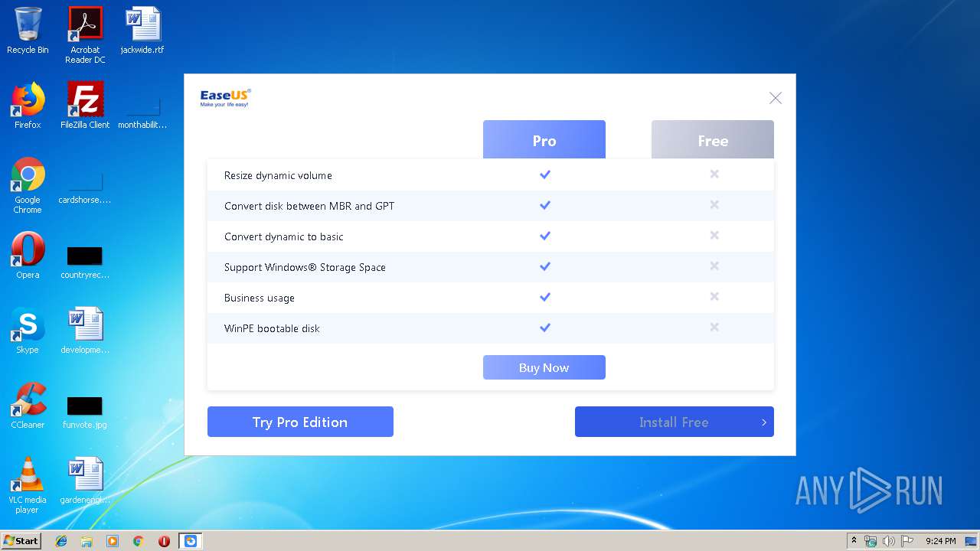
Task: Click the EaseUS logo in installer
Action: click(x=225, y=98)
